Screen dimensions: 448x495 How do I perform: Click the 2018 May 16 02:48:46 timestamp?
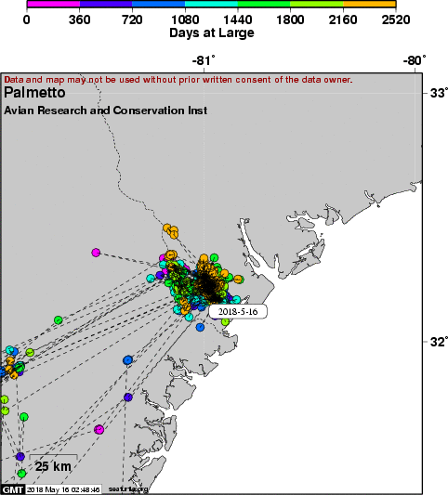tap(63, 489)
